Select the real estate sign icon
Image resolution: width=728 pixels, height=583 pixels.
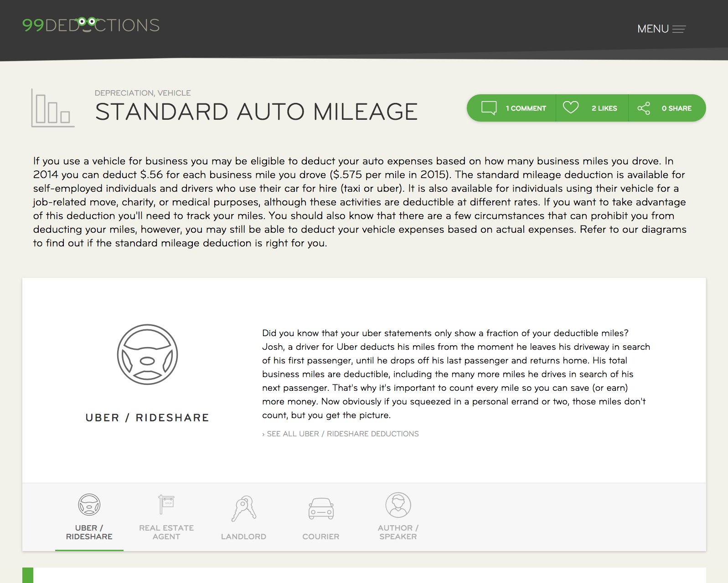166,505
